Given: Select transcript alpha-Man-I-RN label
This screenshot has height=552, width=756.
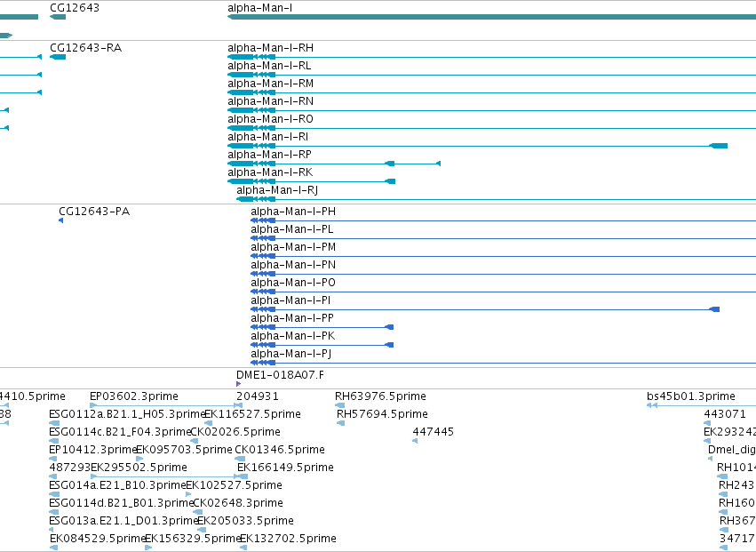Looking at the screenshot, I should click(270, 101).
